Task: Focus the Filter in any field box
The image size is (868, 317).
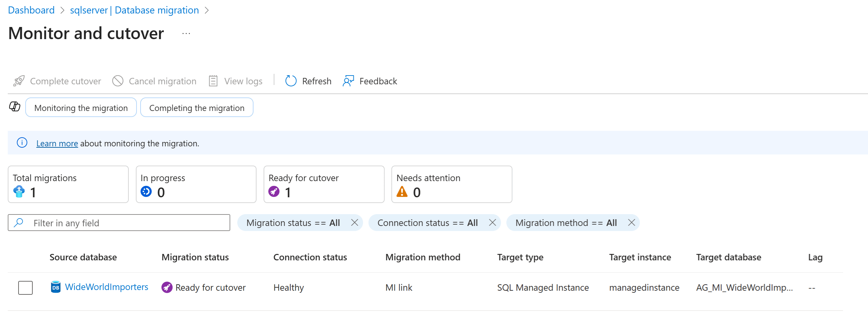Action: pos(125,223)
